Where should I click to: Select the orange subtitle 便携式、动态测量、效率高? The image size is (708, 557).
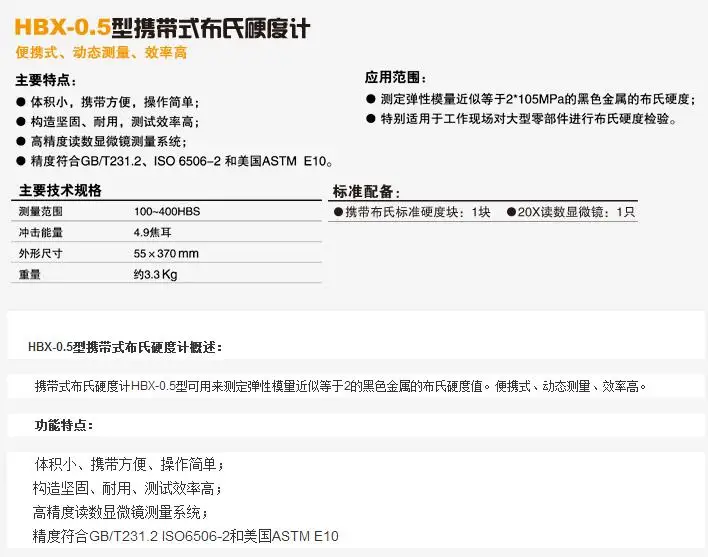coord(101,52)
